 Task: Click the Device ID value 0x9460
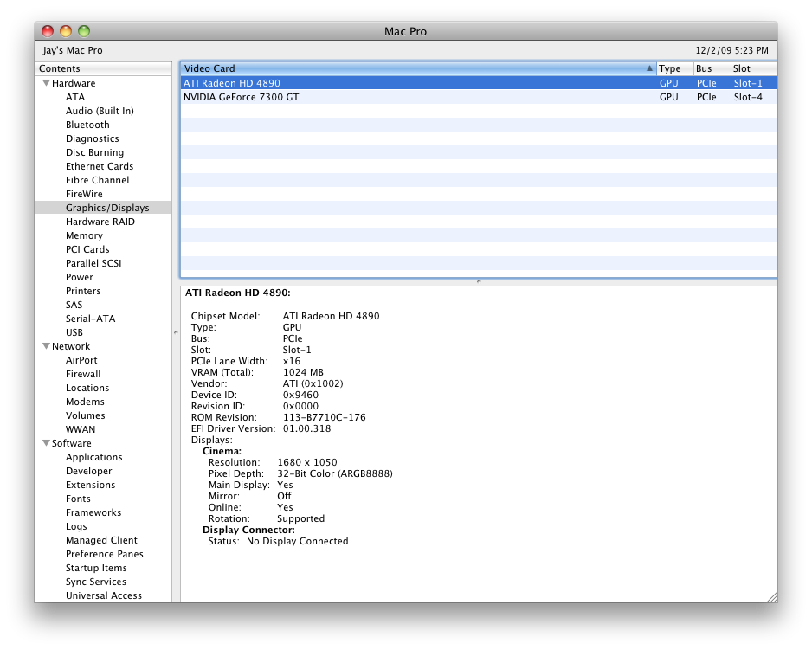300,395
